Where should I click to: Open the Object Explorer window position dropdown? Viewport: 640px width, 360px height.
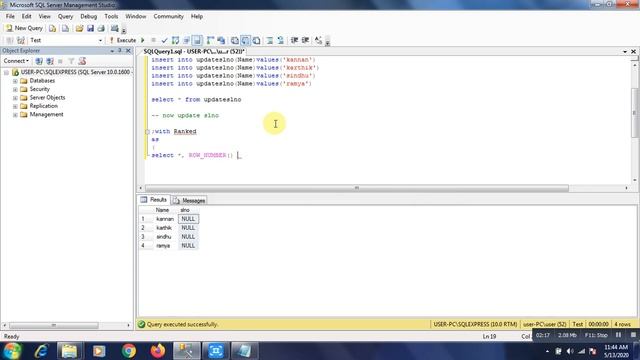pos(112,51)
